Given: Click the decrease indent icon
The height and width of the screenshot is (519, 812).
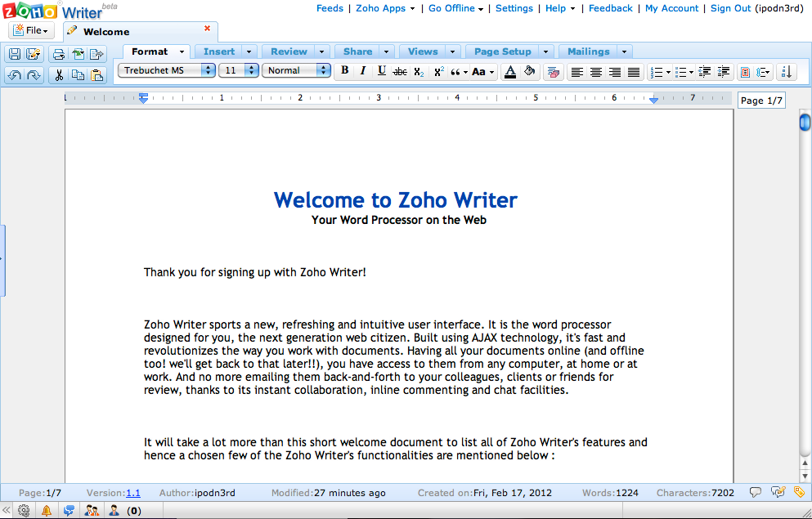Looking at the screenshot, I should pyautogui.click(x=704, y=71).
